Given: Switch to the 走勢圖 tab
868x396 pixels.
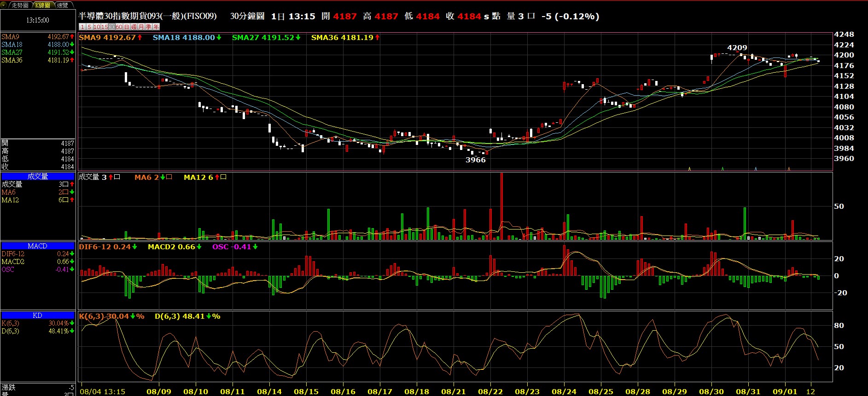Looking at the screenshot, I should click(20, 5).
